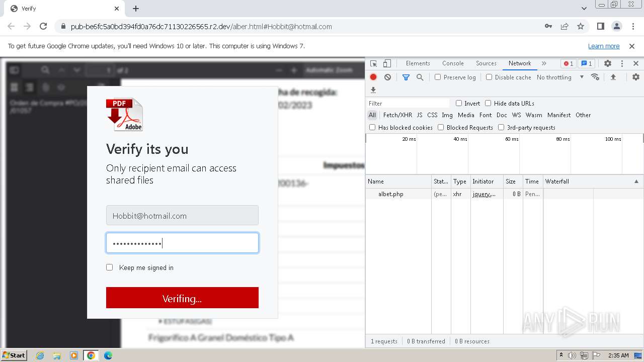Click the Verifing... red button

point(182,298)
